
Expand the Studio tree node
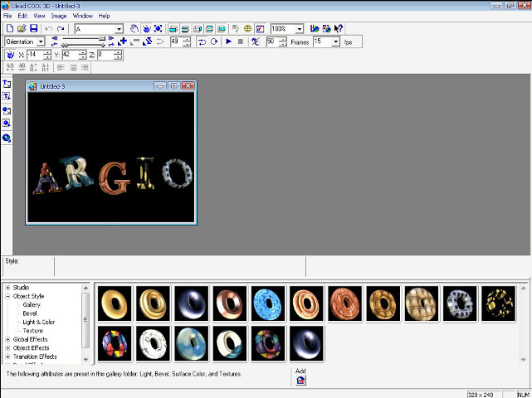[x=7, y=288]
